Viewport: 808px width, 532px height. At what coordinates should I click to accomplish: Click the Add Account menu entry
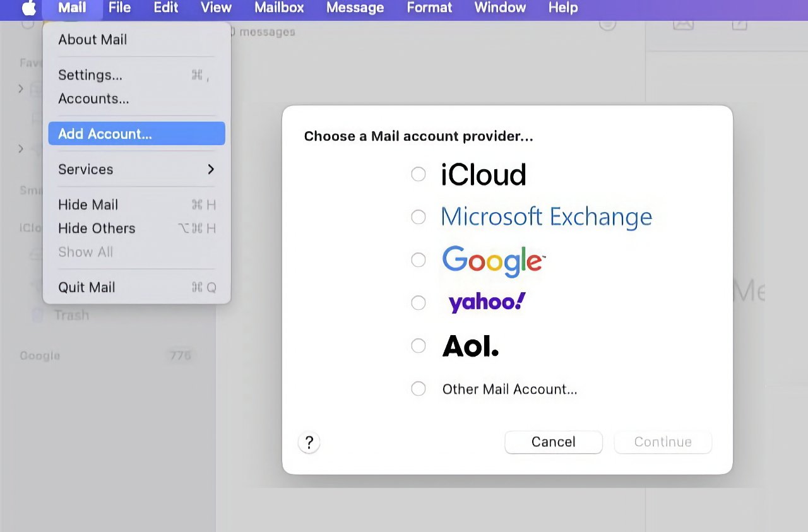104,133
